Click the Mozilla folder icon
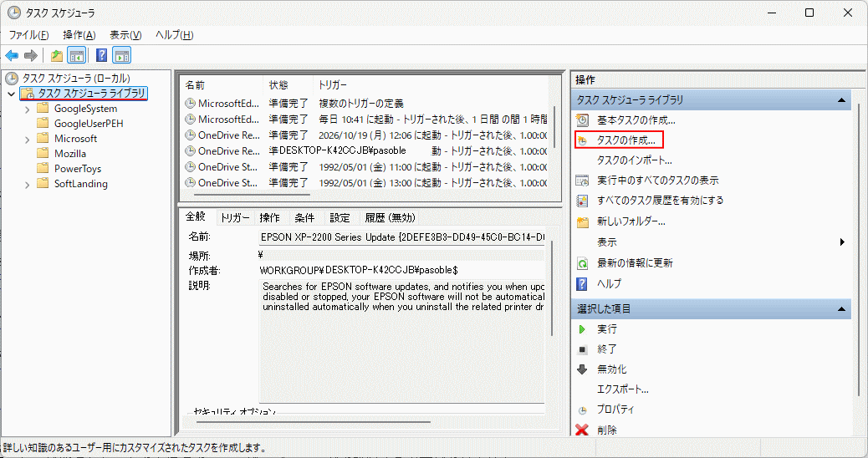 click(43, 153)
